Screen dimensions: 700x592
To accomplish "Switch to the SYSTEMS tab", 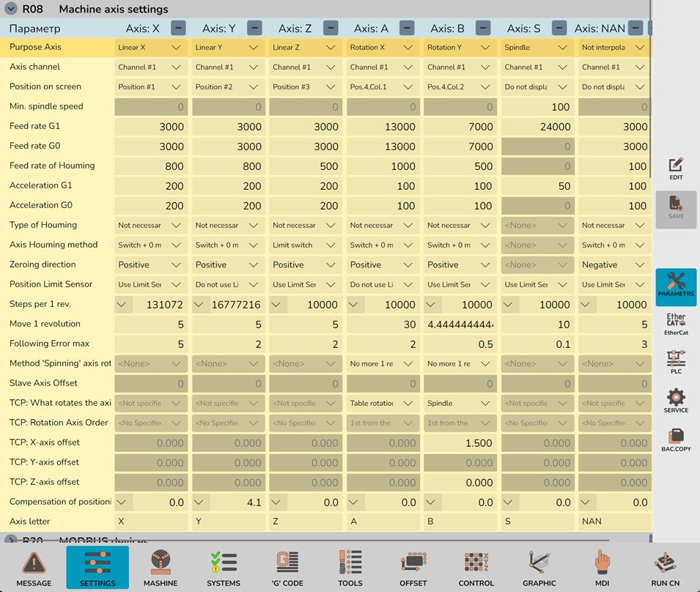I will tap(224, 568).
